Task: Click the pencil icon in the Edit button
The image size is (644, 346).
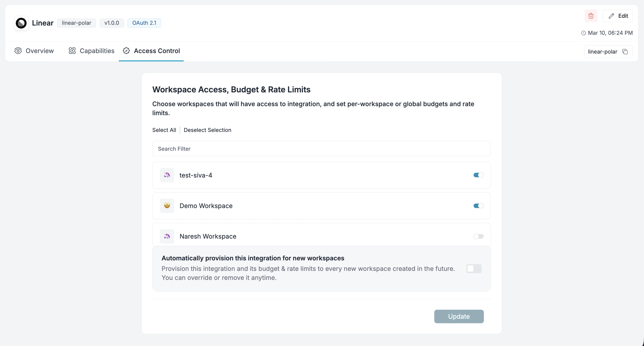Action: tap(611, 16)
